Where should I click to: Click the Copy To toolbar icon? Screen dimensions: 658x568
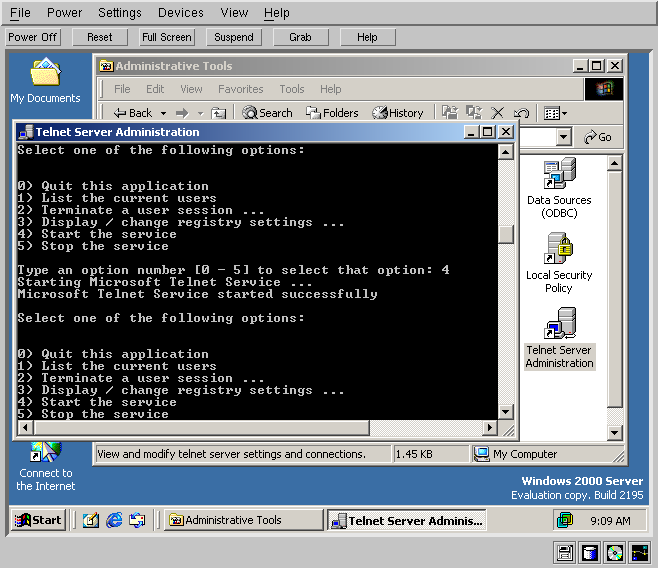click(x=474, y=112)
